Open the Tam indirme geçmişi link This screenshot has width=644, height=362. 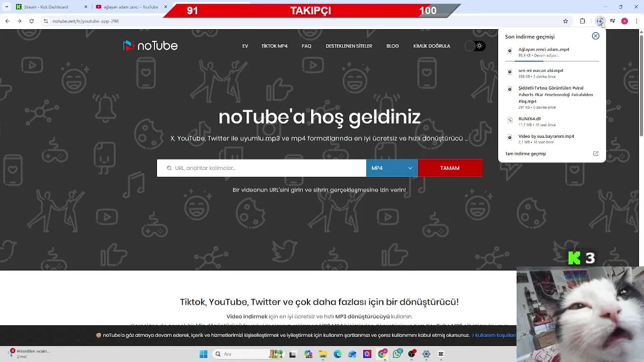(525, 154)
